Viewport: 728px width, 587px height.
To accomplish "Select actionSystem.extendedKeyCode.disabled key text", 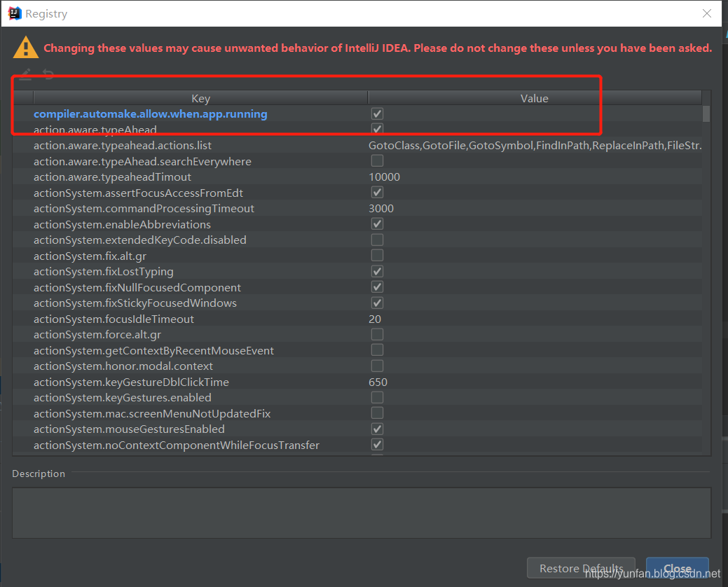I will [139, 240].
